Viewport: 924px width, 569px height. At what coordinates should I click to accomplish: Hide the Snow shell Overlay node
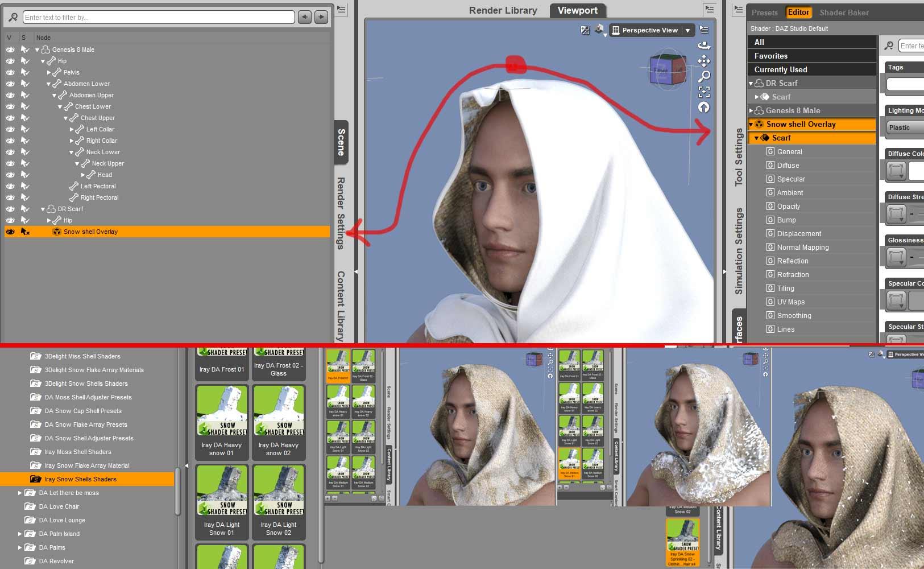(10, 232)
